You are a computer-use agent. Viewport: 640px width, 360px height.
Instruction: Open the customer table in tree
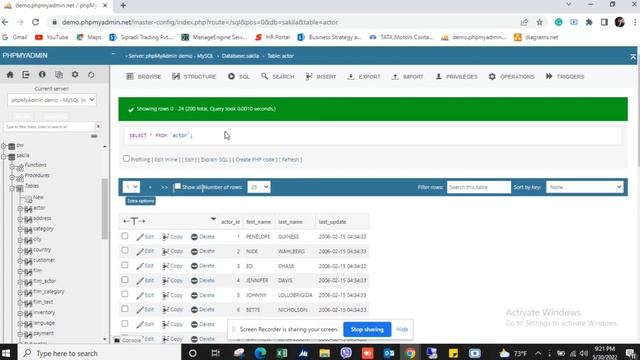[x=44, y=260]
